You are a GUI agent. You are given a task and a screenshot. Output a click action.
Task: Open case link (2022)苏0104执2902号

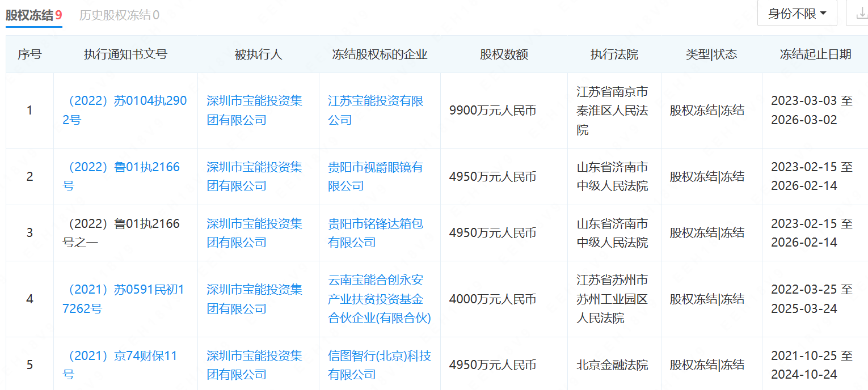tap(125, 111)
